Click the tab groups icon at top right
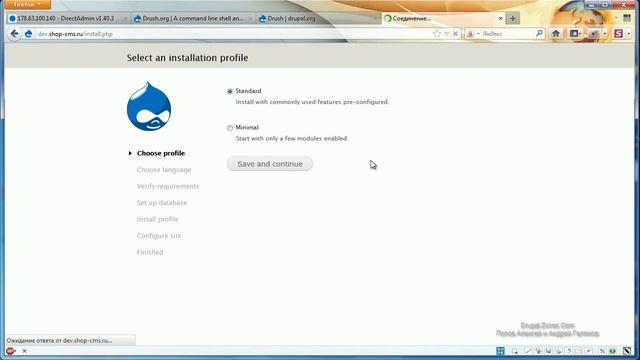Viewport: 640px width, 360px height. point(627,18)
